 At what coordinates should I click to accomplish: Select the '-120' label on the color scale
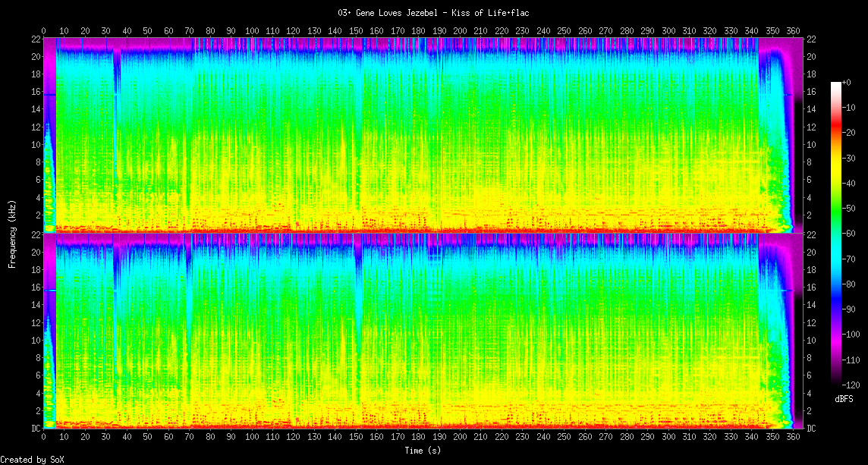[x=850, y=385]
